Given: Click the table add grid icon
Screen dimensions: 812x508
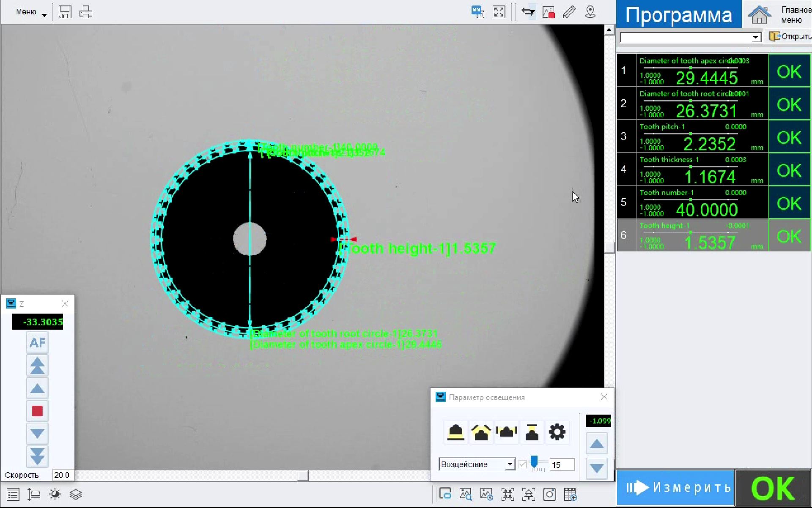Looking at the screenshot, I should click(x=570, y=494).
